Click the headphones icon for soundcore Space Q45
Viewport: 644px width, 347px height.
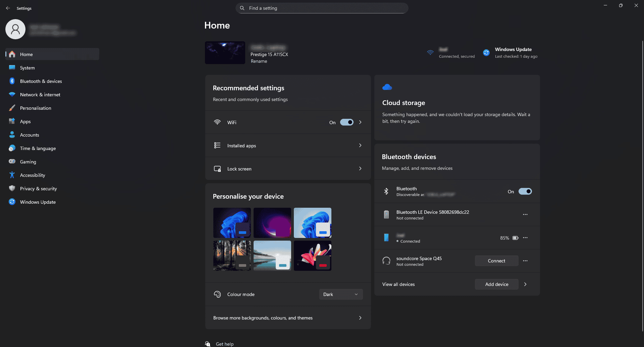(386, 261)
